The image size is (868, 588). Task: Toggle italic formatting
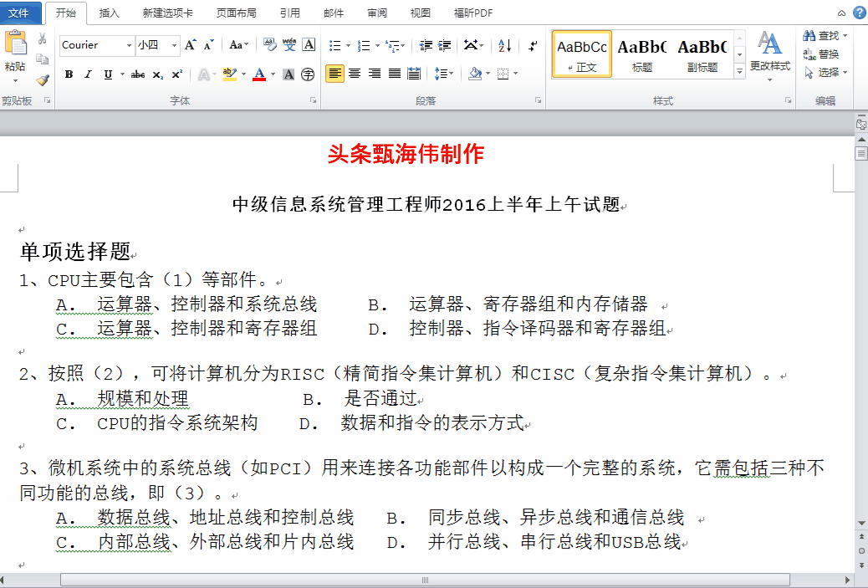(88, 74)
